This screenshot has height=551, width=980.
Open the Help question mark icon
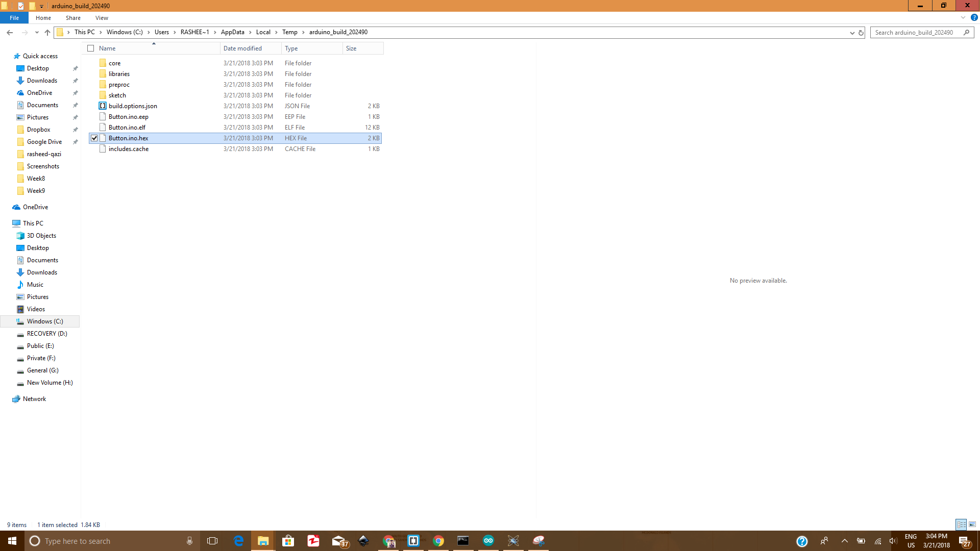(x=974, y=17)
